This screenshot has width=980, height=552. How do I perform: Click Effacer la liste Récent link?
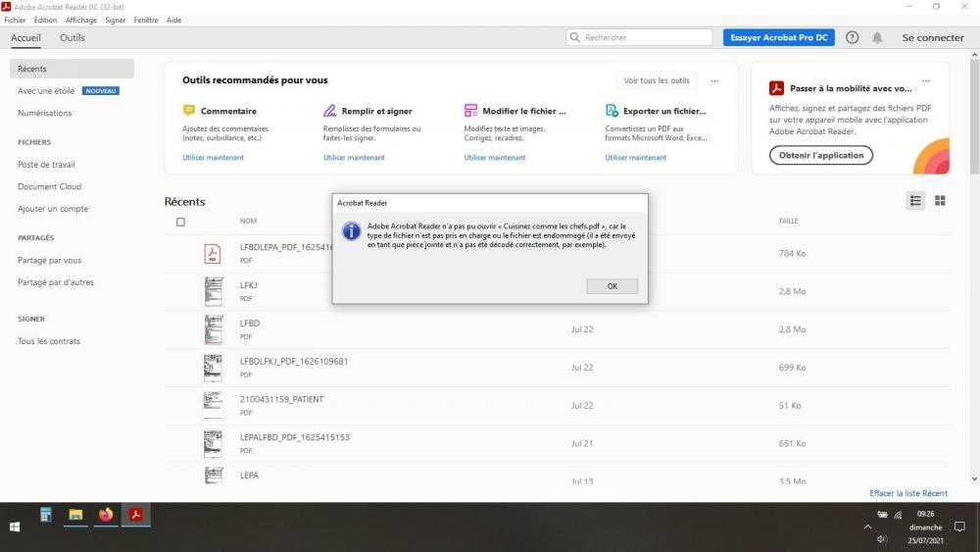(907, 493)
